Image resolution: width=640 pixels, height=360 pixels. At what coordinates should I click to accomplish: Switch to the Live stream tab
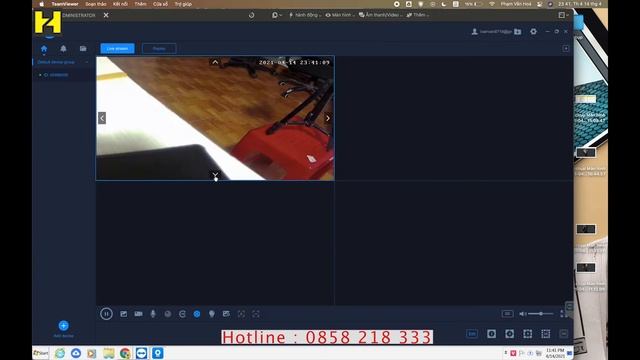pos(118,49)
